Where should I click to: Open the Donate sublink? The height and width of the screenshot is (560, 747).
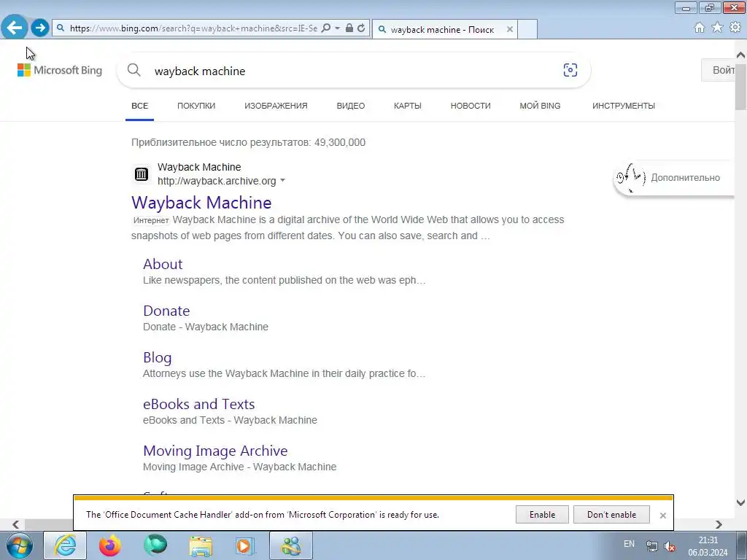166,311
